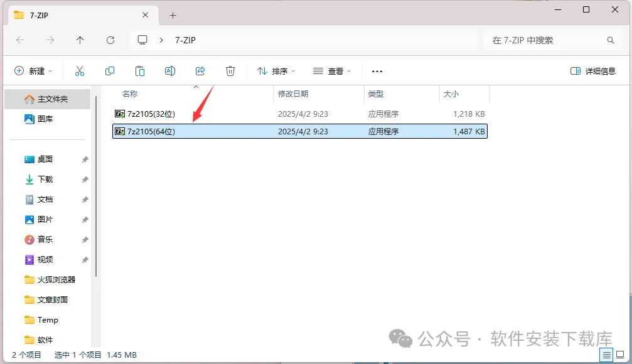Sort by the 名称 column header
632x364 pixels.
pos(130,94)
